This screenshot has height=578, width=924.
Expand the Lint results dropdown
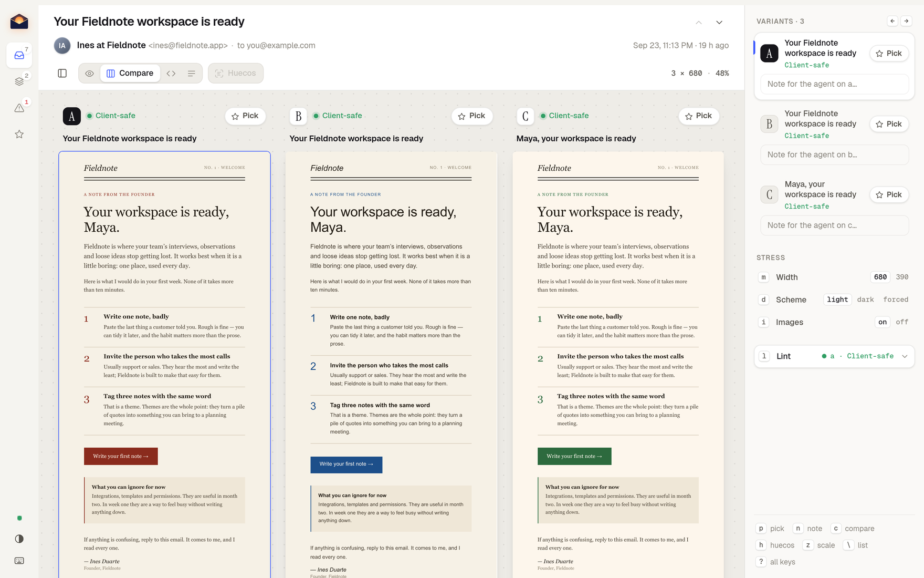pyautogui.click(x=835, y=356)
